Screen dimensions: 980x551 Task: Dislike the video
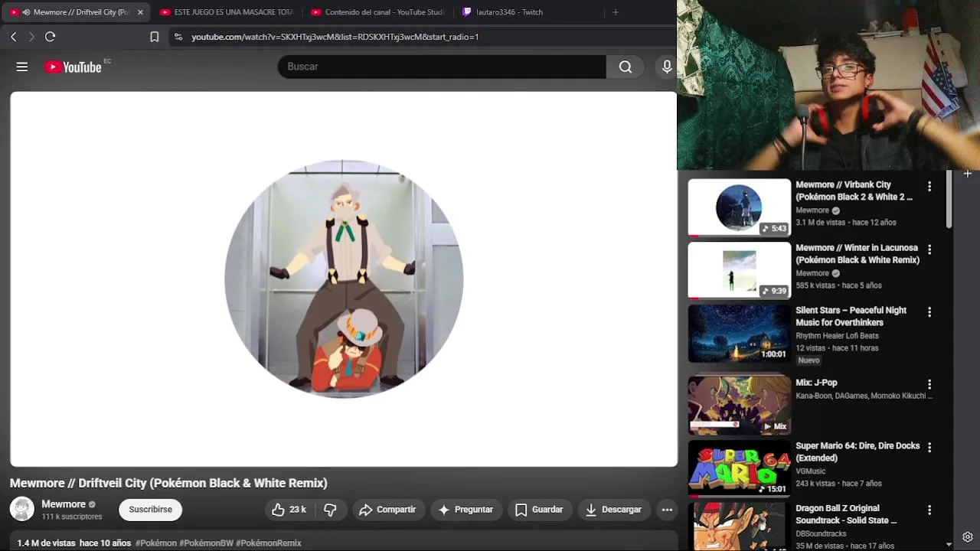point(331,510)
